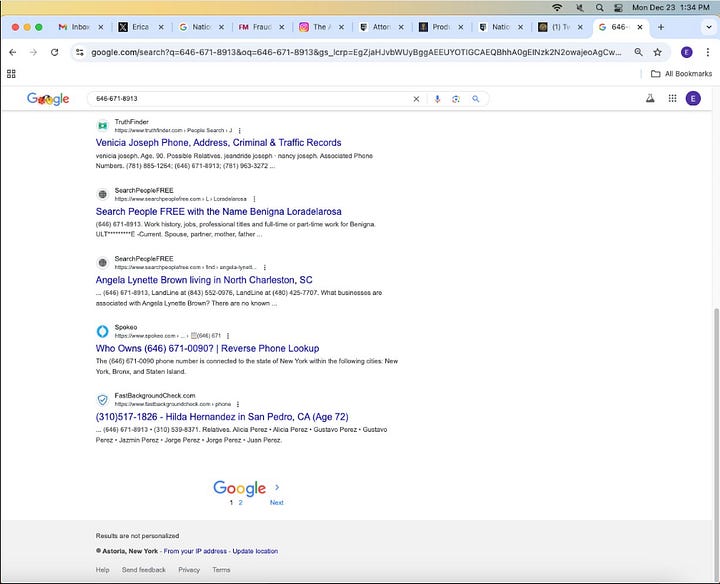Open the Privacy footer link

point(189,570)
